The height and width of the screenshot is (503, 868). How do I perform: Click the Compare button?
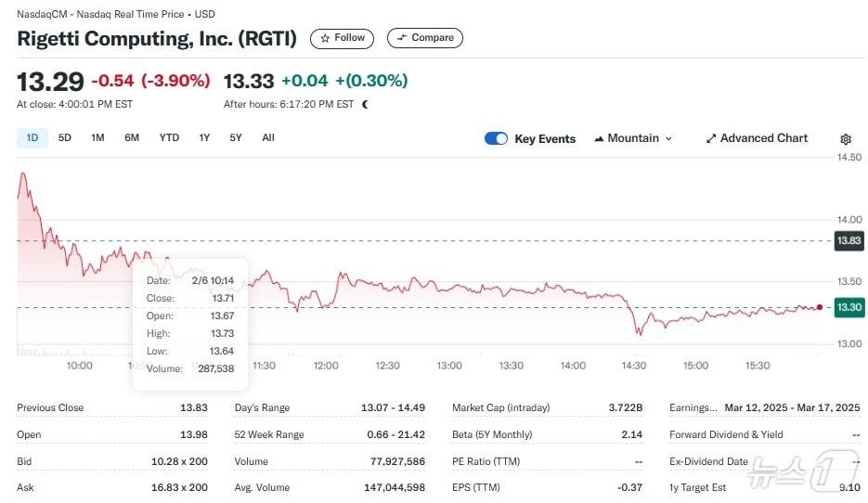click(x=424, y=38)
